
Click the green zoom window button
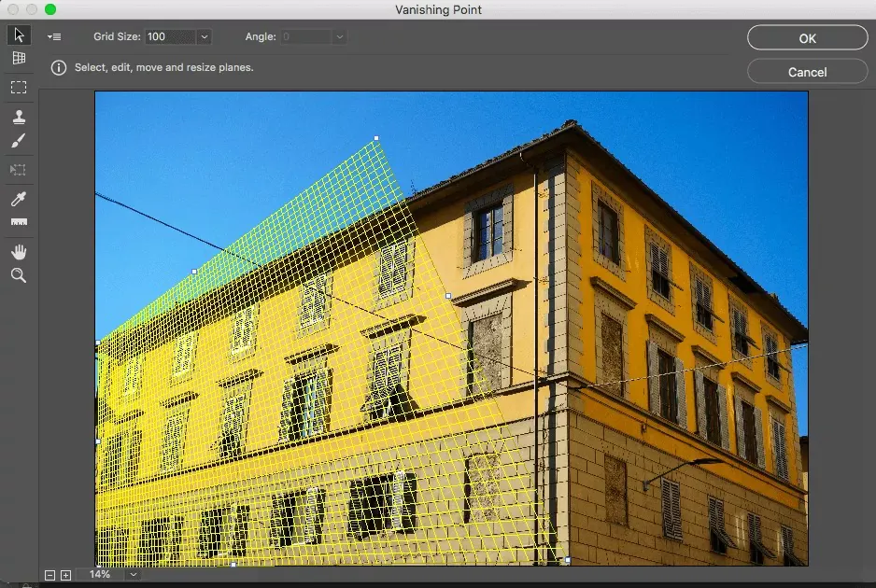coord(50,9)
